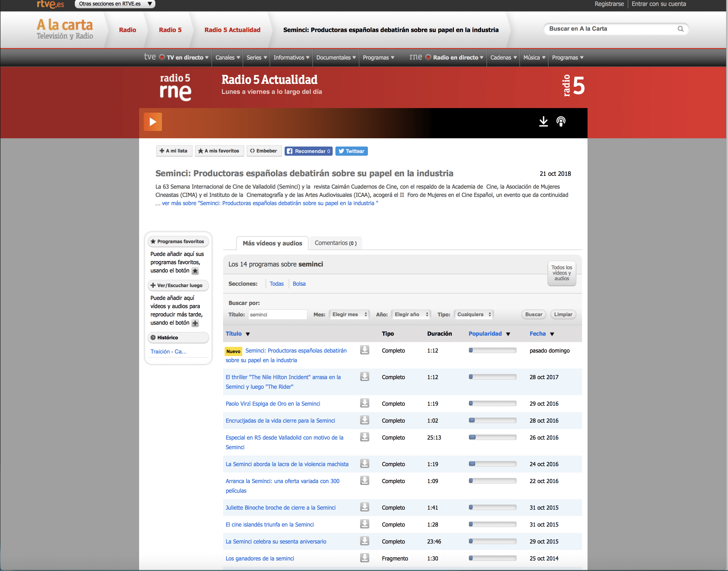Image resolution: width=728 pixels, height=571 pixels.
Task: Download "El cine islandés triunfa" audio
Action: (364, 524)
